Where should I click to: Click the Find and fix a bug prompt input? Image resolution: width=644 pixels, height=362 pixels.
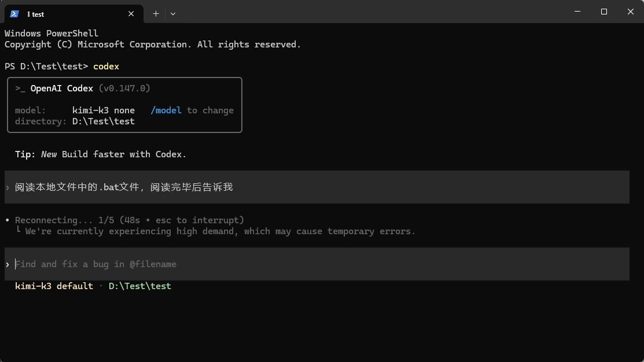[317, 264]
